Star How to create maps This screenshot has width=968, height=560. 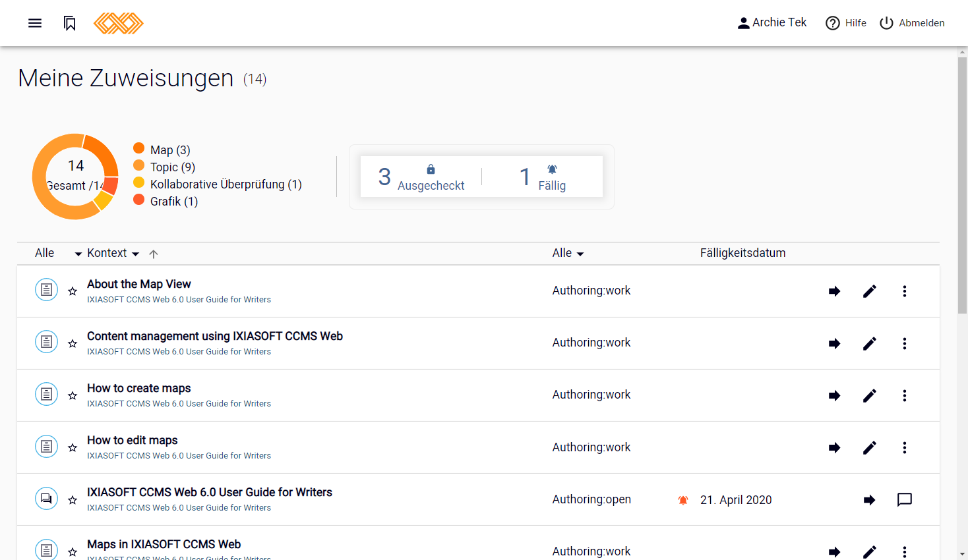73,395
